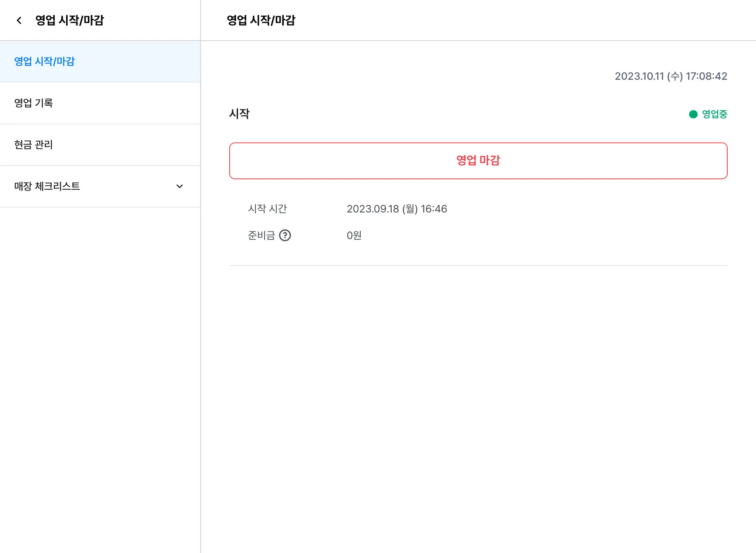Image resolution: width=756 pixels, height=553 pixels.
Task: Click the 준비금 help question-mark icon
Action: 285,236
